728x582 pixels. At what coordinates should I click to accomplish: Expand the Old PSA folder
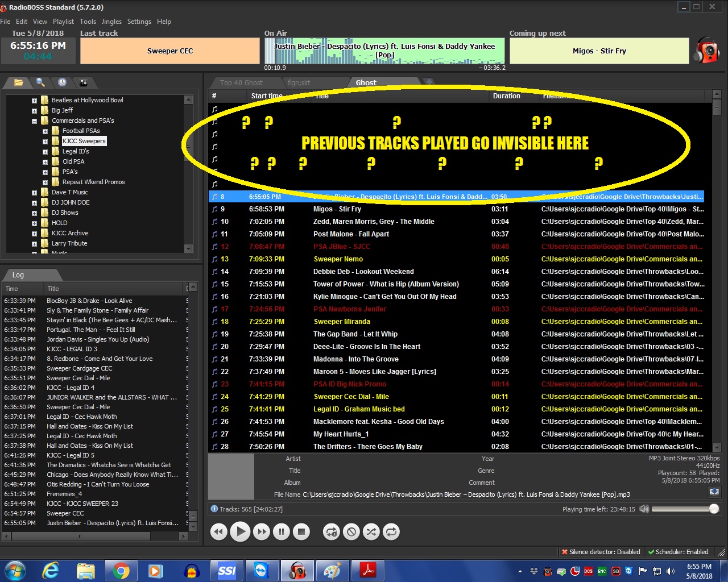[x=45, y=162]
